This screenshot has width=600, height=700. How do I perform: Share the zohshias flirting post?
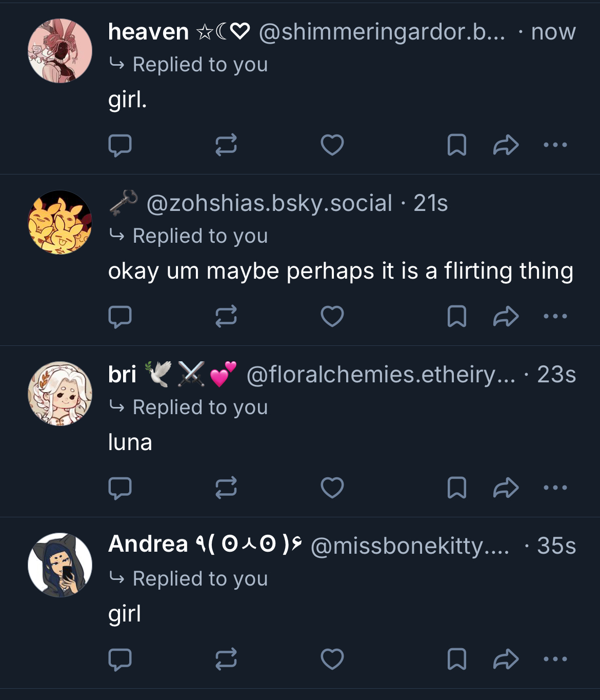(506, 317)
